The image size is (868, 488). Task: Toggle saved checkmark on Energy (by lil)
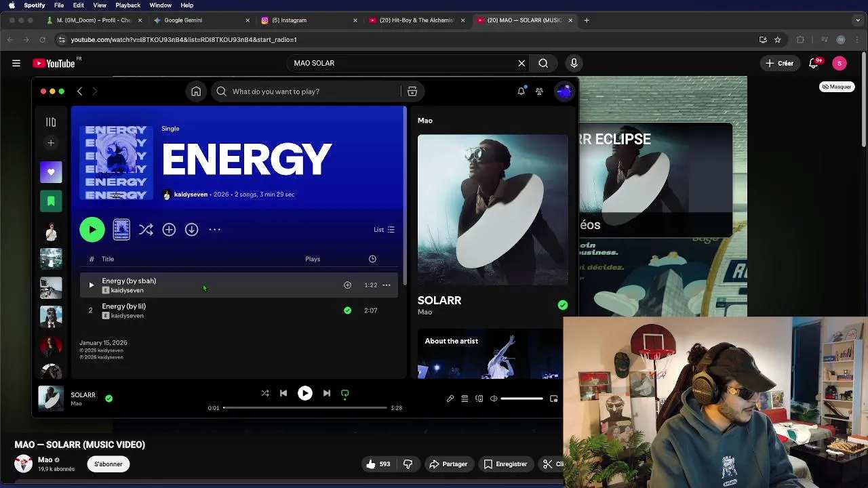coord(347,310)
